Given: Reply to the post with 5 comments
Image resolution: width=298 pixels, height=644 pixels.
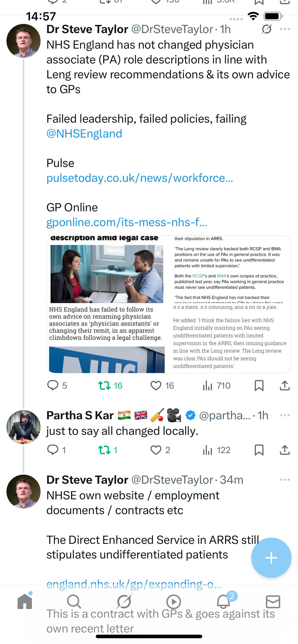Looking at the screenshot, I should point(53,385).
